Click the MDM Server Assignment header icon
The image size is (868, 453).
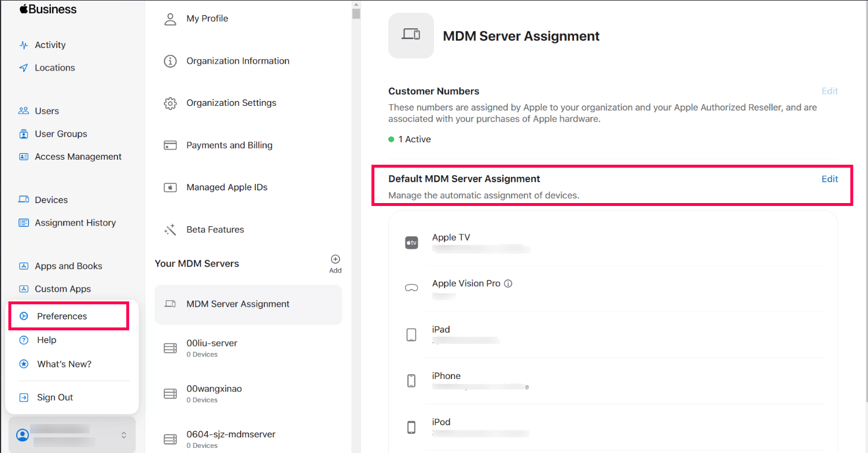[411, 35]
